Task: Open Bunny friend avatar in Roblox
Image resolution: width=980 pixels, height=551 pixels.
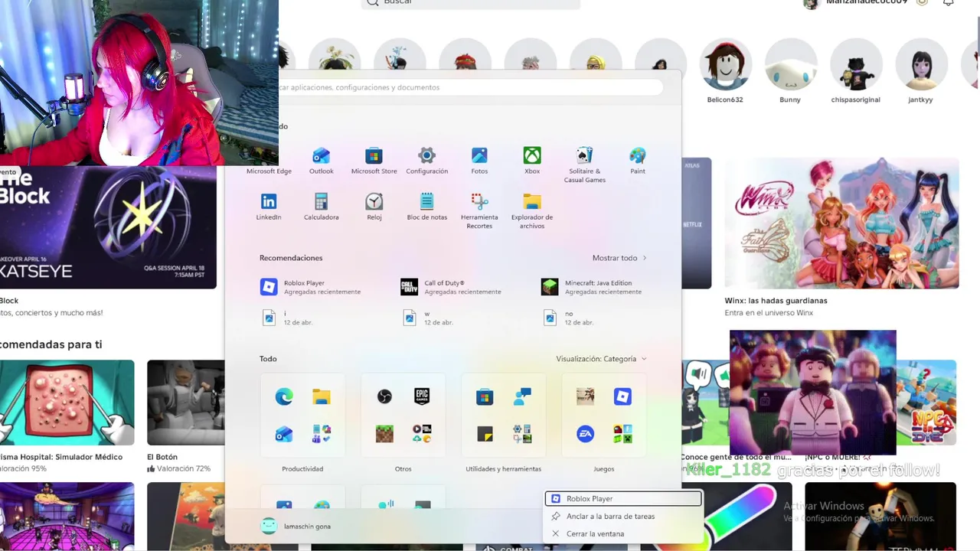Action: [790, 64]
